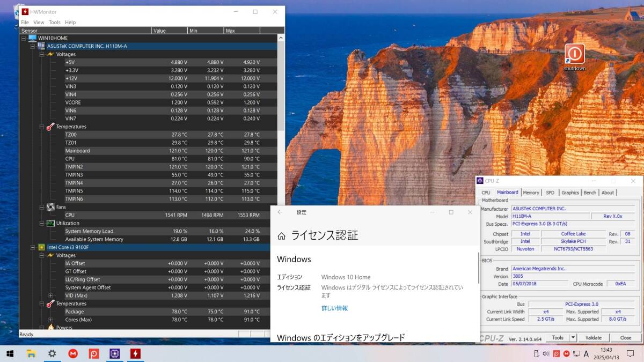Click the Value column header
Viewport: 644px width, 362px height.
click(x=170, y=31)
